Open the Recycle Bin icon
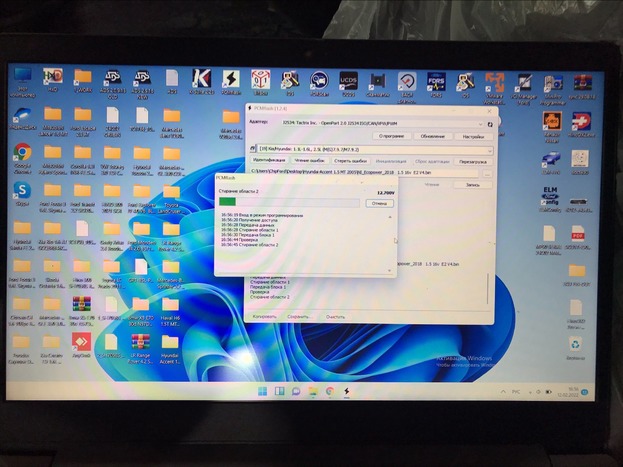Image resolution: width=623 pixels, height=467 pixels. 577,344
